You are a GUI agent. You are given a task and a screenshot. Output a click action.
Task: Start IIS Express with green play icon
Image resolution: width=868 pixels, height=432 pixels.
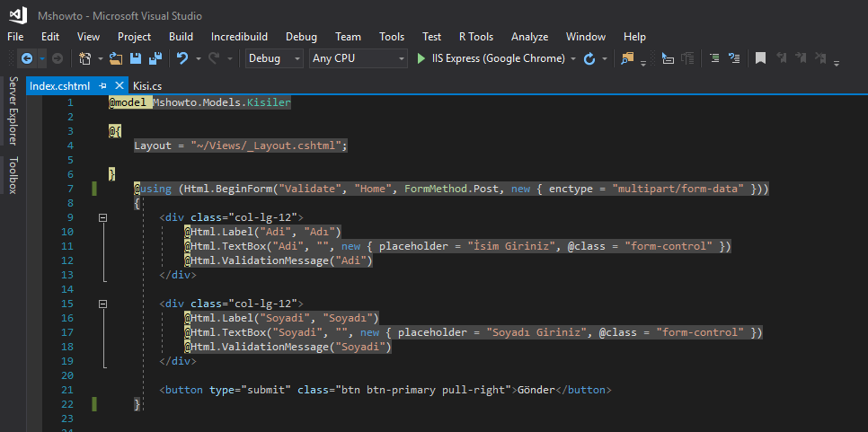[421, 58]
